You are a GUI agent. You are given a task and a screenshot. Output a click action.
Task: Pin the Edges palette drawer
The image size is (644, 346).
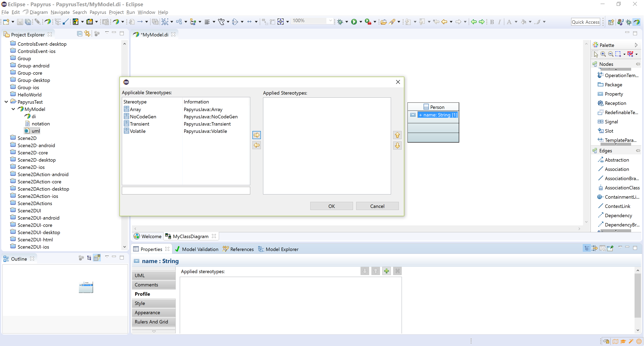pyautogui.click(x=638, y=151)
